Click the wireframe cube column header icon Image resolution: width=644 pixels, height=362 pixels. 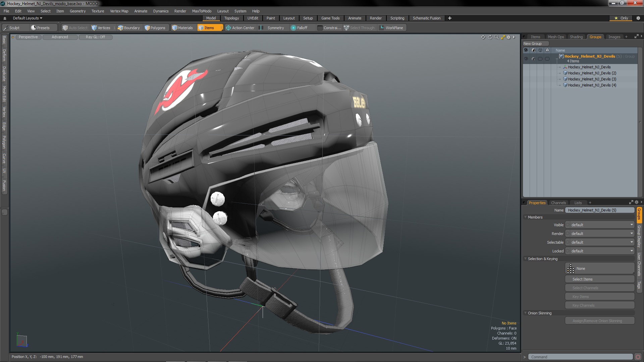coord(540,50)
